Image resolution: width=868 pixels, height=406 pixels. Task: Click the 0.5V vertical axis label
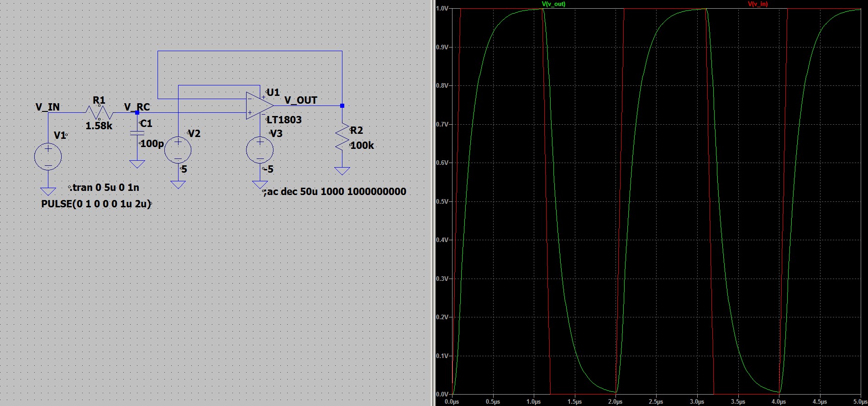click(442, 201)
